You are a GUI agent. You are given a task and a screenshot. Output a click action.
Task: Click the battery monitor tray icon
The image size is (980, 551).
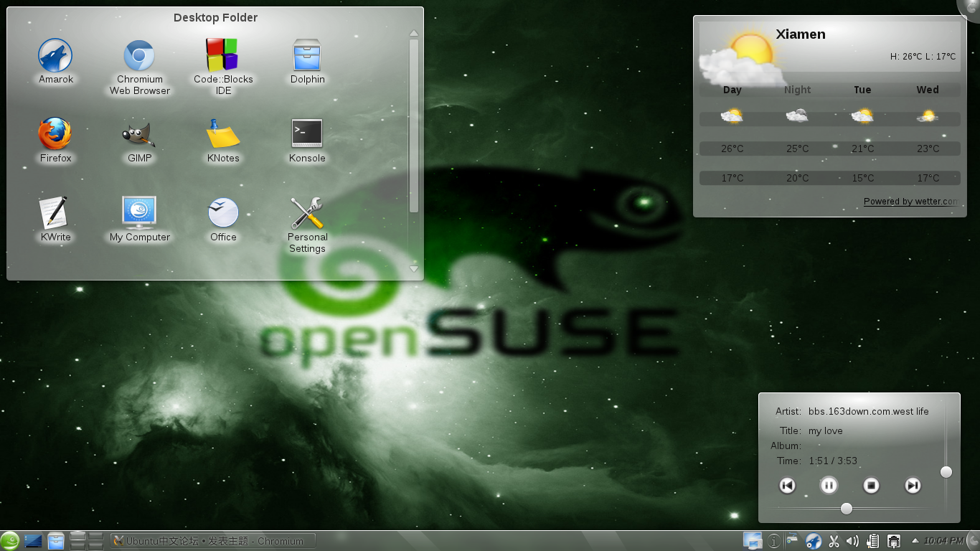coord(873,541)
